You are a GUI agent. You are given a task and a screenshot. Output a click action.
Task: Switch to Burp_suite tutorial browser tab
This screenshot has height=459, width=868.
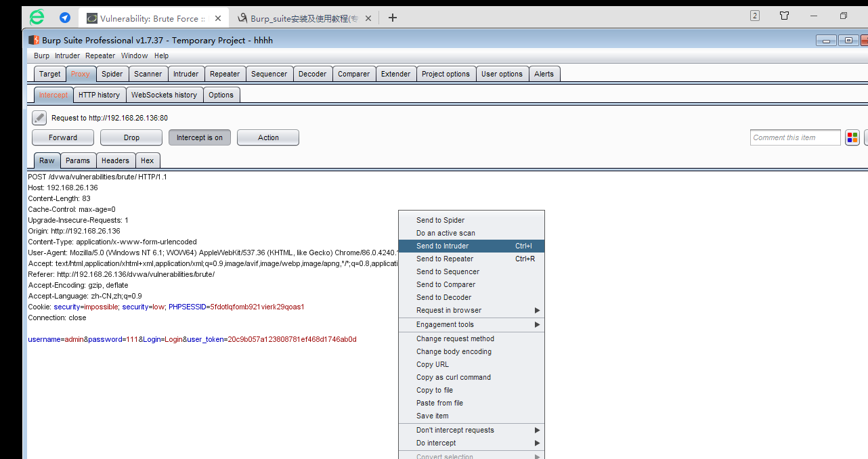[x=303, y=18]
